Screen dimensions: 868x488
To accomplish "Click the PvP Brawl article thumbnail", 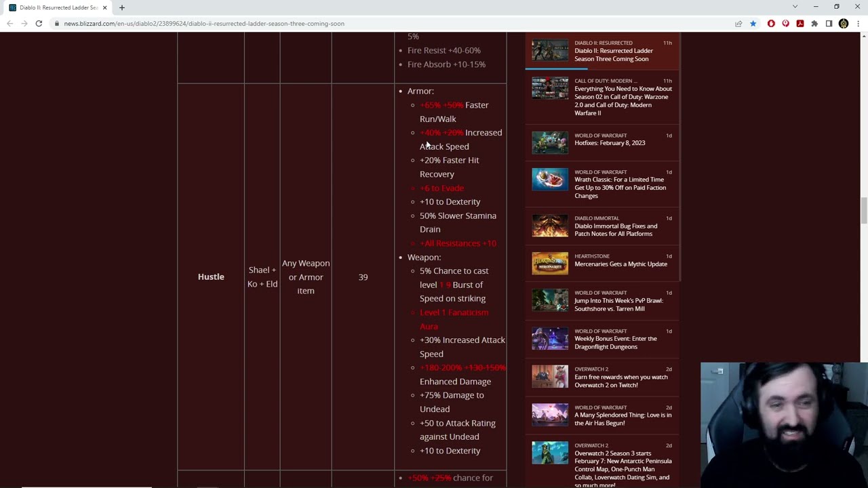I will pyautogui.click(x=550, y=300).
